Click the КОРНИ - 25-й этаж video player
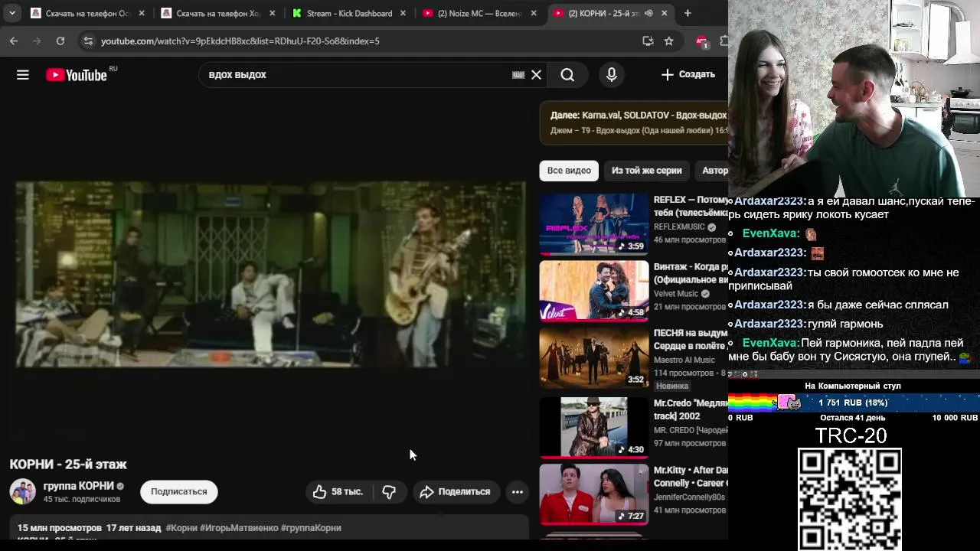Viewport: 980px width, 551px height. [x=271, y=274]
